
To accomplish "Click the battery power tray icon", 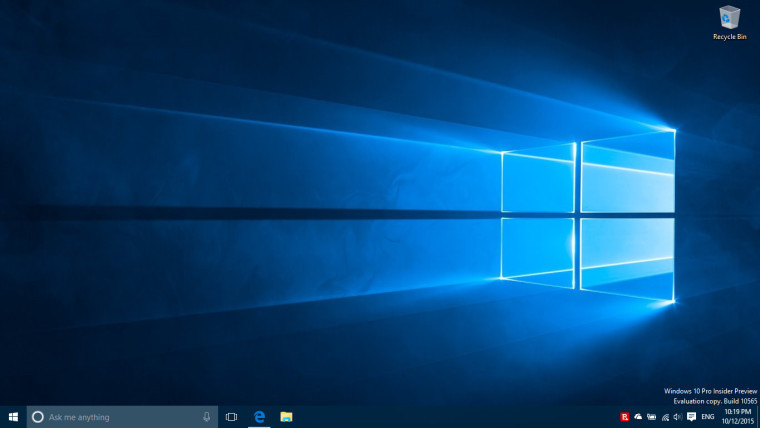I will coord(652,417).
